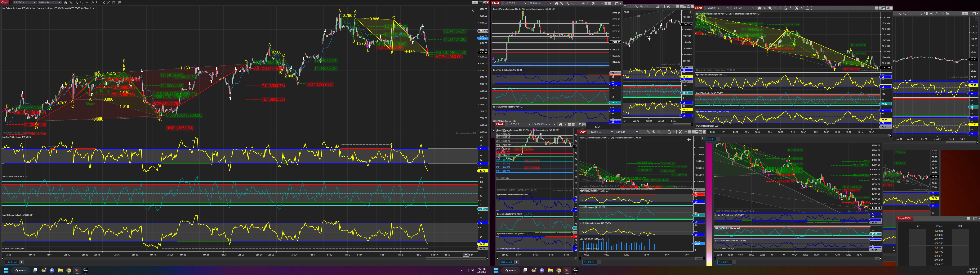
Task: Open Google Chrome from the left taskbar
Action: (69, 270)
